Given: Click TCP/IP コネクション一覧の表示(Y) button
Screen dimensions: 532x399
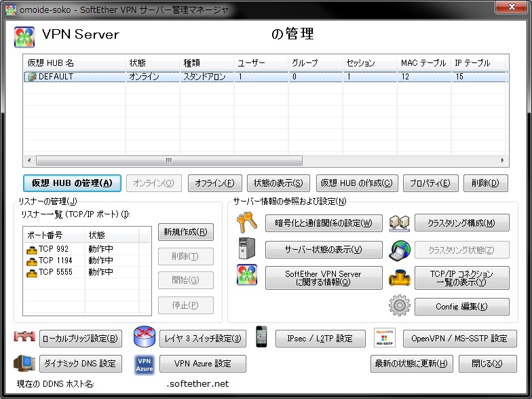Looking at the screenshot, I should pyautogui.click(x=461, y=278).
